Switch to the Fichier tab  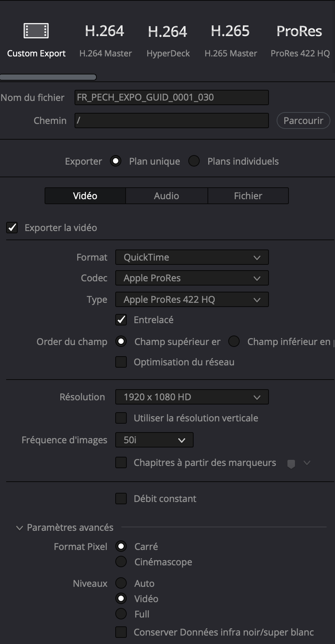coord(248,196)
